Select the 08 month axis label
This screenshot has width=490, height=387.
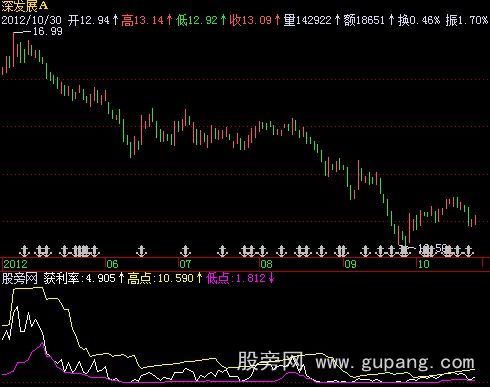[266, 264]
